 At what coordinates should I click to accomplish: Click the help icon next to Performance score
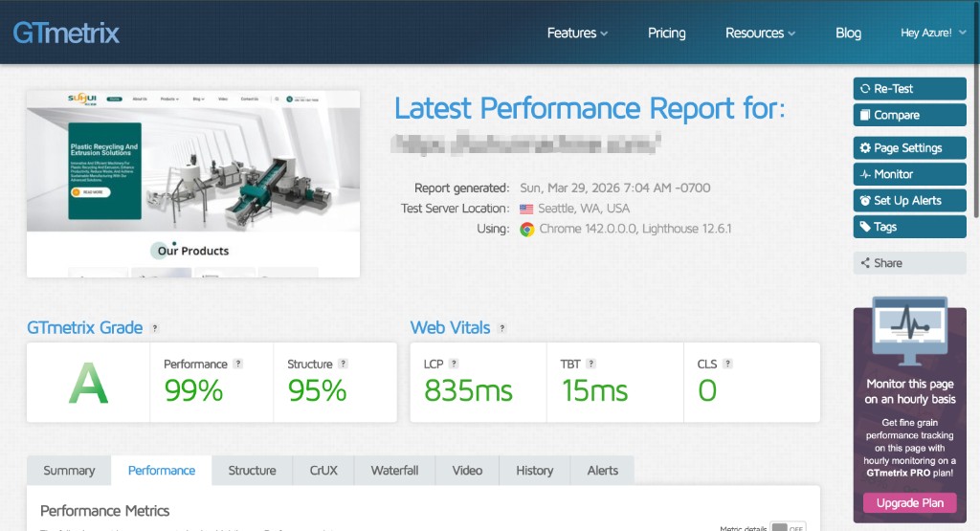click(x=237, y=364)
